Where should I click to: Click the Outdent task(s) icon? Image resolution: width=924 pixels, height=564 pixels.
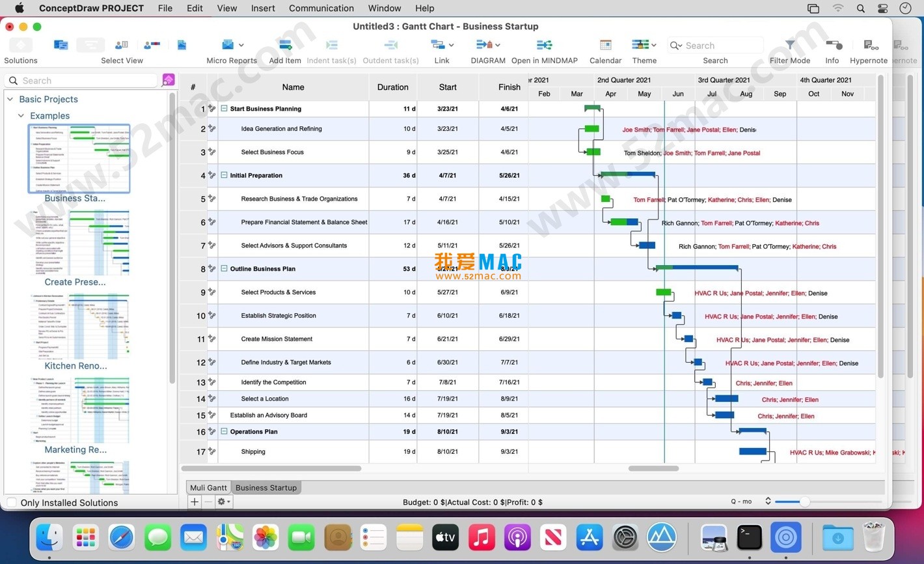coord(390,45)
